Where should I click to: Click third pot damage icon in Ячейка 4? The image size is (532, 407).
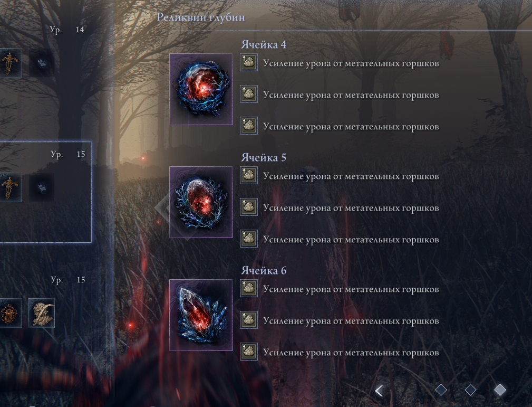[249, 126]
